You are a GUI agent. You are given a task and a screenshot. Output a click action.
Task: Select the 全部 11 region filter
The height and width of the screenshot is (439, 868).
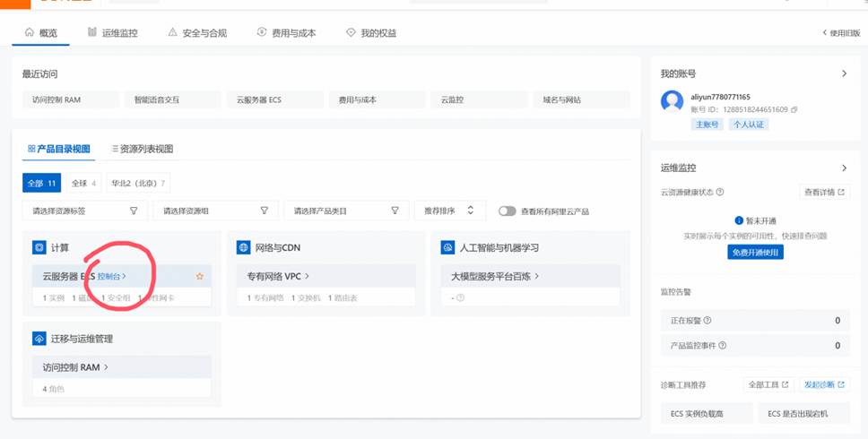(41, 183)
